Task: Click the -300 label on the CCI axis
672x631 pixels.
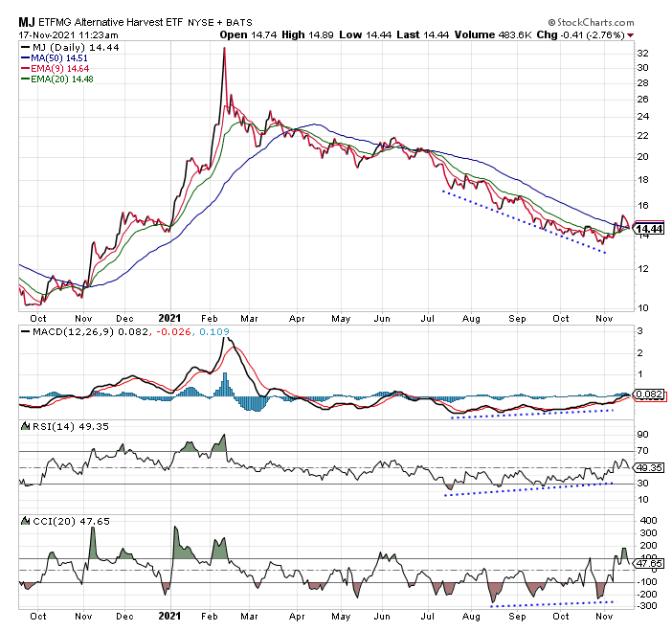Action: coord(647,606)
